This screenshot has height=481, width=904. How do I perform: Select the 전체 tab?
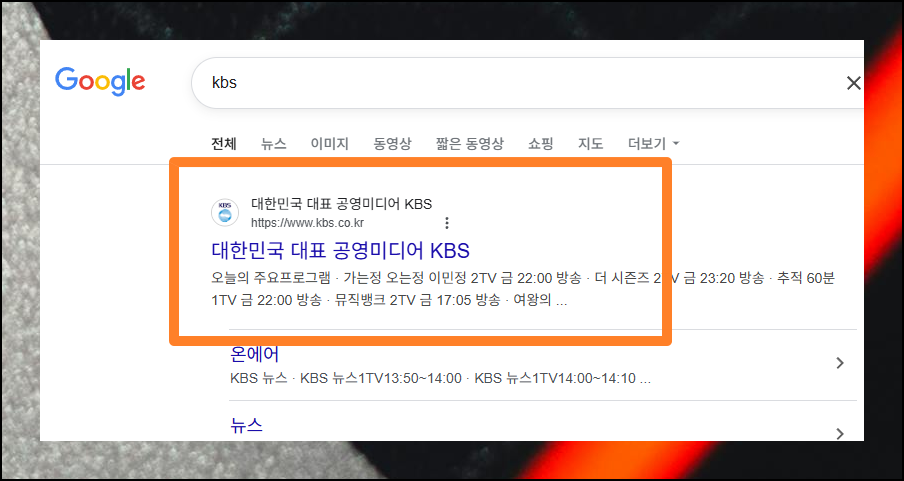(x=224, y=144)
